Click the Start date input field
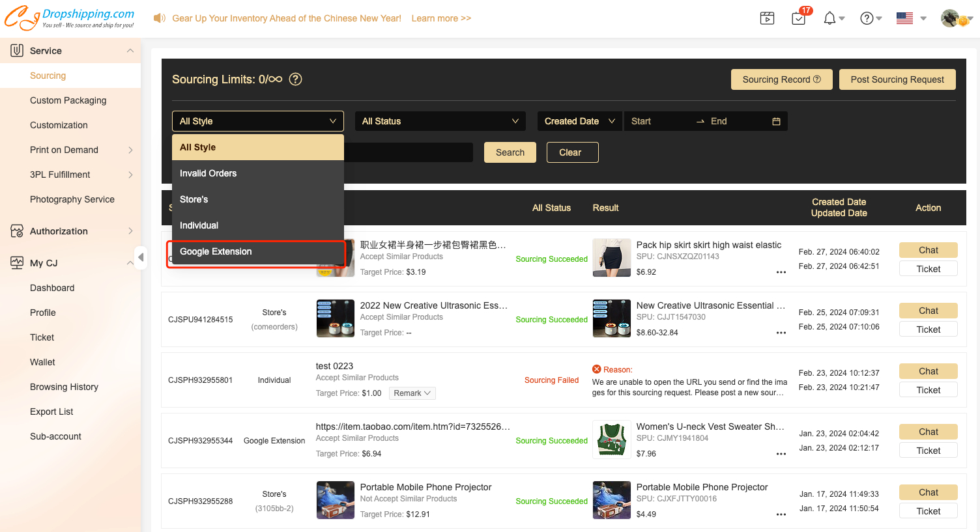 tap(658, 121)
